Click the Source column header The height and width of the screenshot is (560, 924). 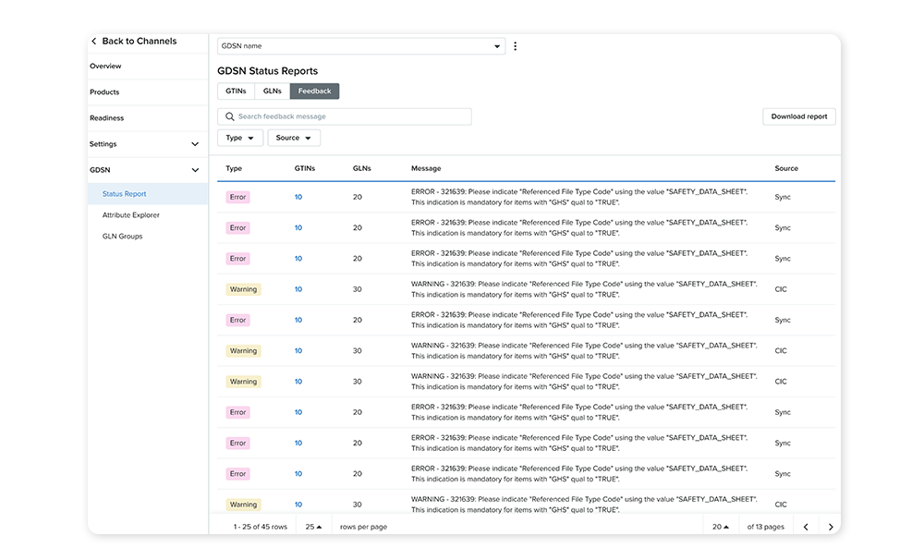tap(786, 168)
